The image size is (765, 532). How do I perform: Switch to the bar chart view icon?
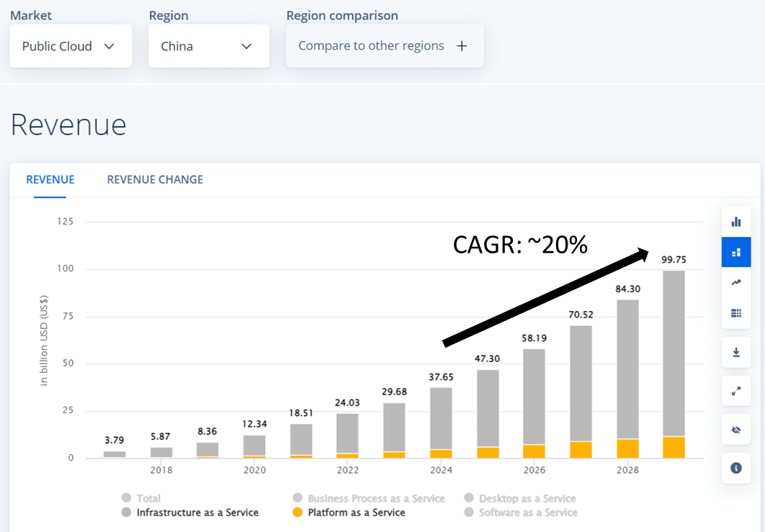point(735,222)
